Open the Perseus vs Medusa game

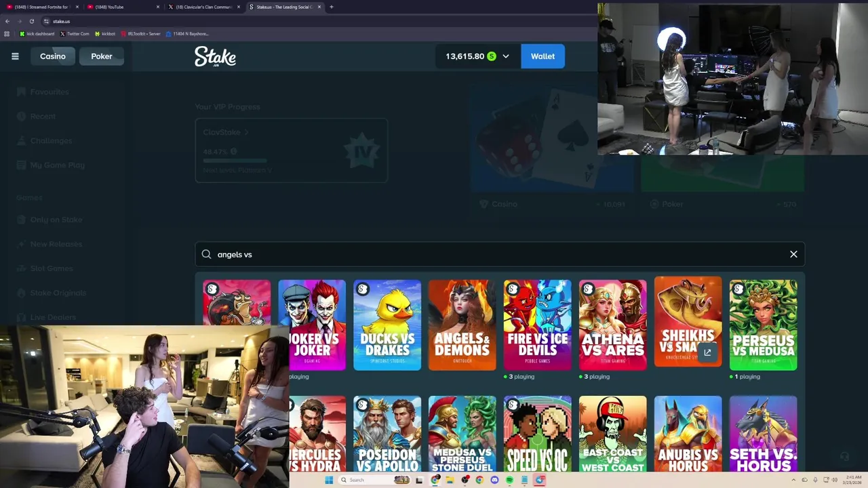[x=764, y=325]
